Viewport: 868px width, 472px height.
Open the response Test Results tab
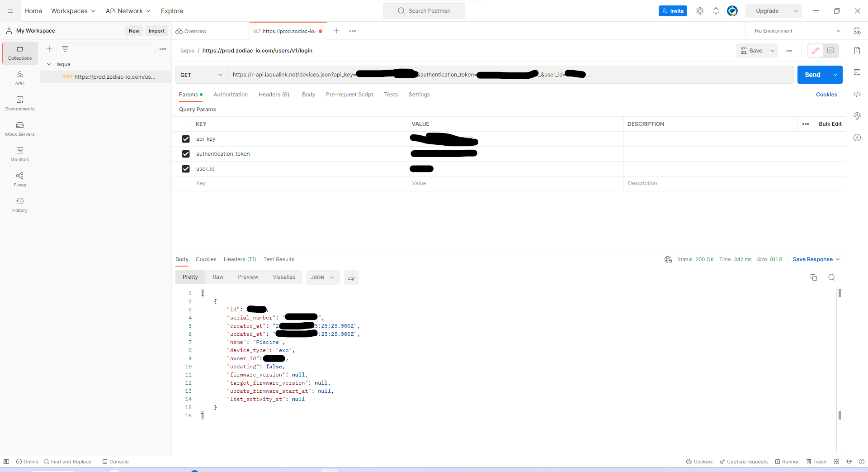[279, 259]
